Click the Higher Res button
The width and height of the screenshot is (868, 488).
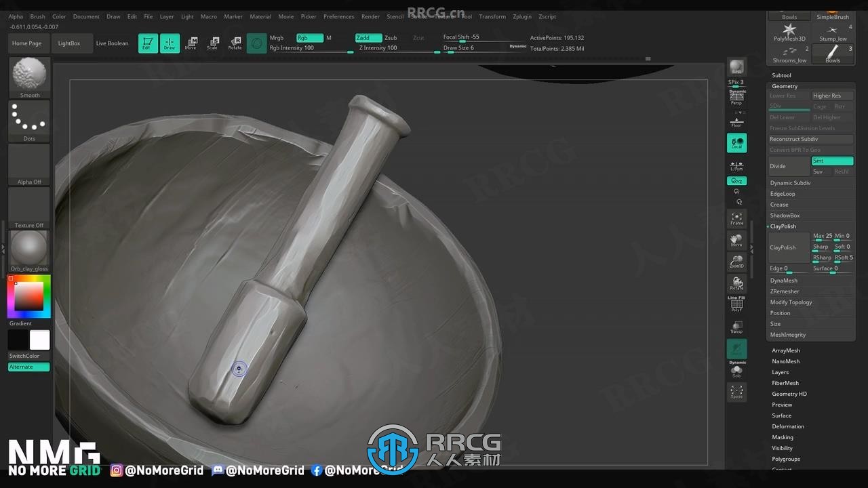pos(832,96)
